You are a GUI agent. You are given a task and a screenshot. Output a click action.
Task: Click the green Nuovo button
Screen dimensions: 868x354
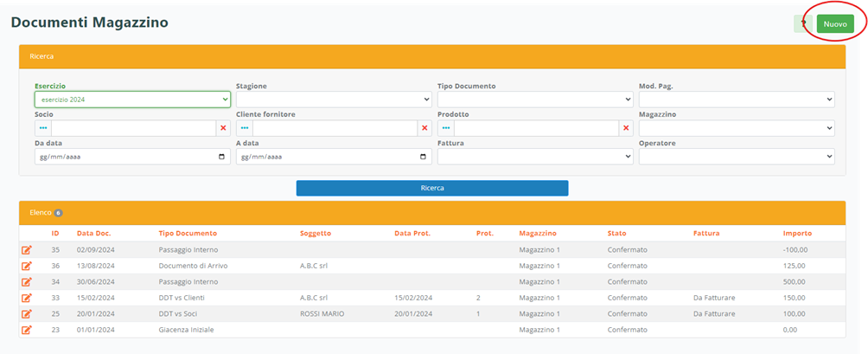834,24
